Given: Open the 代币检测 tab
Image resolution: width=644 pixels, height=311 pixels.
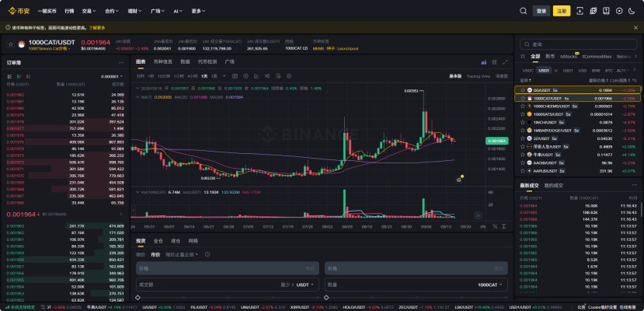Looking at the screenshot, I should [x=207, y=62].
